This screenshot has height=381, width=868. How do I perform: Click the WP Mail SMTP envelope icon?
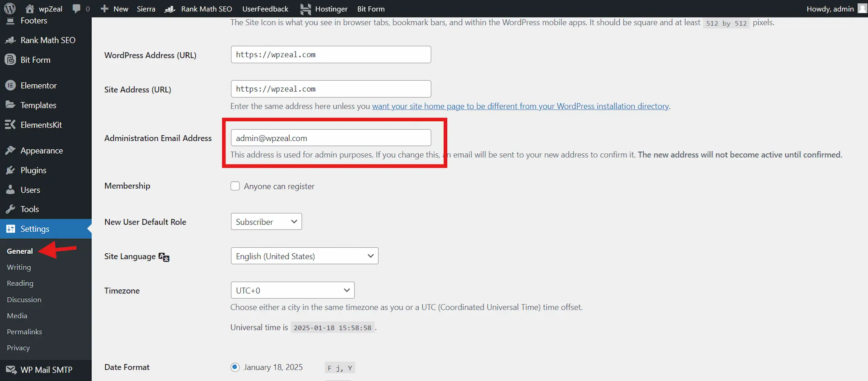pyautogui.click(x=11, y=370)
